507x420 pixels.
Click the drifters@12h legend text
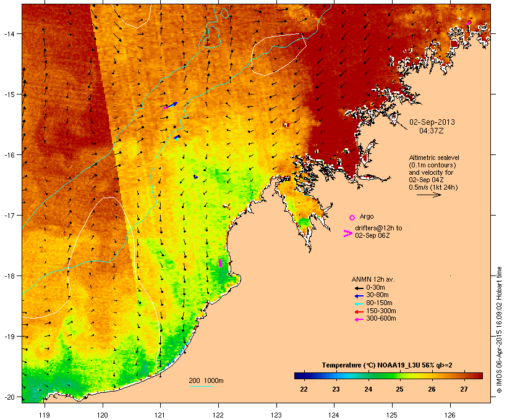[x=378, y=232]
